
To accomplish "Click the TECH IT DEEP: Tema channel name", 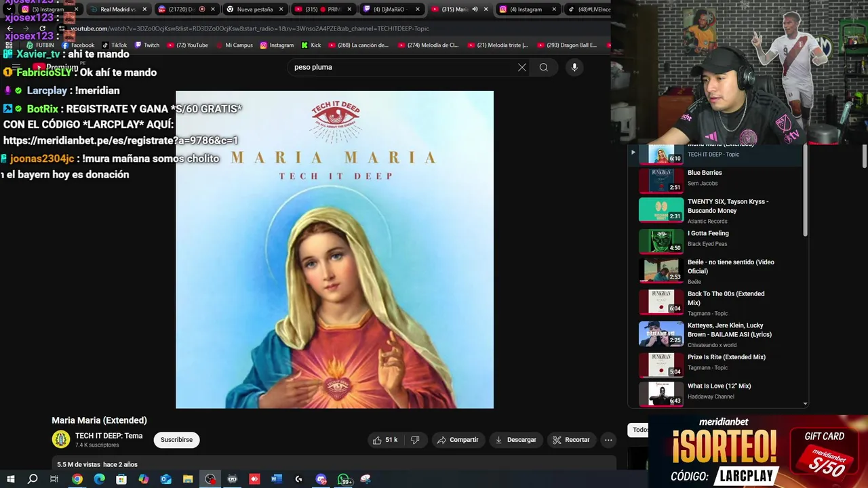I will (108, 436).
